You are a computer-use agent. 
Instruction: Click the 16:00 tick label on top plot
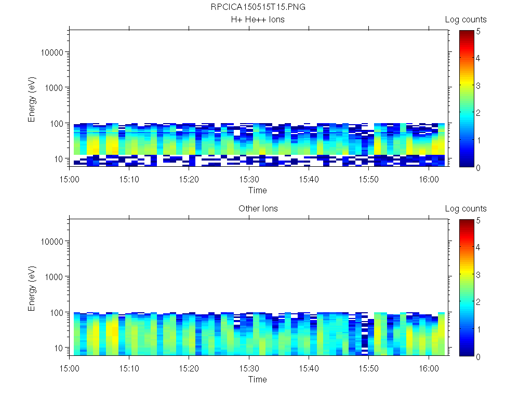[x=429, y=179]
